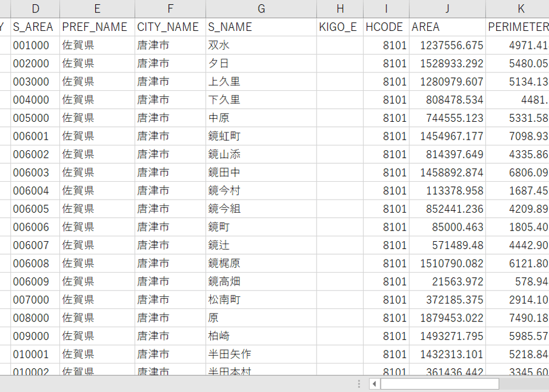The height and width of the screenshot is (392, 549).
Task: Select column H header
Action: tap(340, 9)
